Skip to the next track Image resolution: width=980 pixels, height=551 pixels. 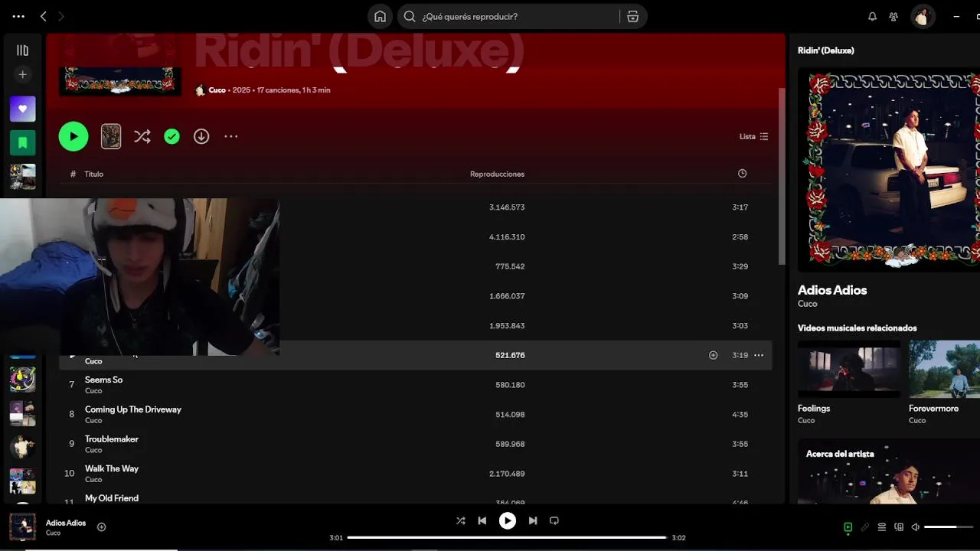[x=533, y=520]
